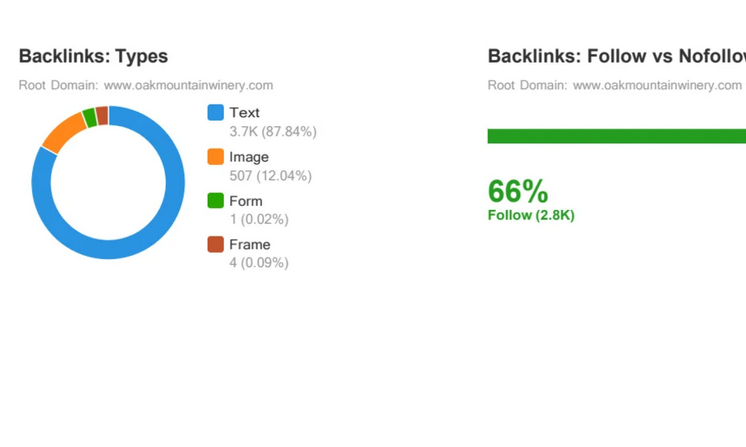Image resolution: width=746 pixels, height=447 pixels.
Task: Select the Frame legend label
Action: point(250,244)
